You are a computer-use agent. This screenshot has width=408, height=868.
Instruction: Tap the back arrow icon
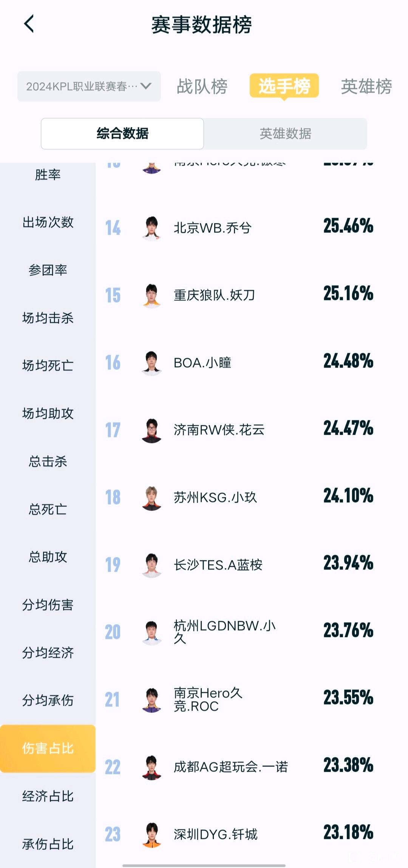pyautogui.click(x=29, y=24)
